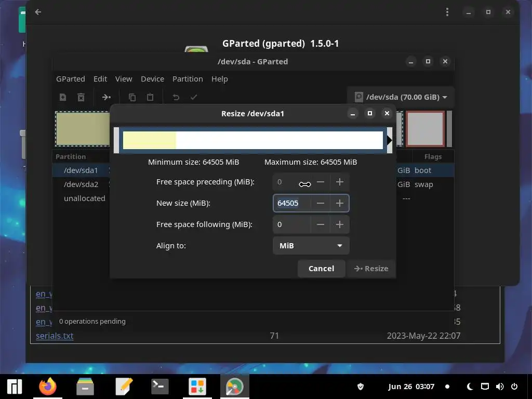Screen dimensions: 532x399
Task: Click the shield security tray icon
Action: [361, 387]
